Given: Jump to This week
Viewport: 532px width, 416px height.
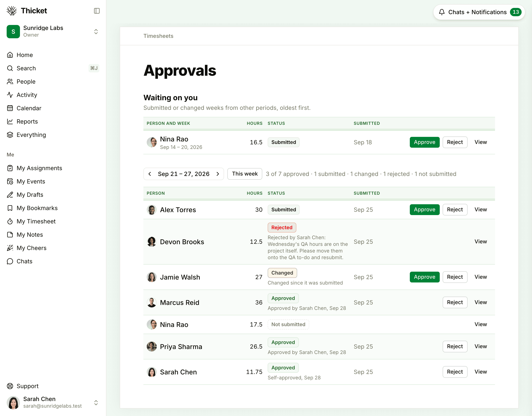Looking at the screenshot, I should click(245, 174).
